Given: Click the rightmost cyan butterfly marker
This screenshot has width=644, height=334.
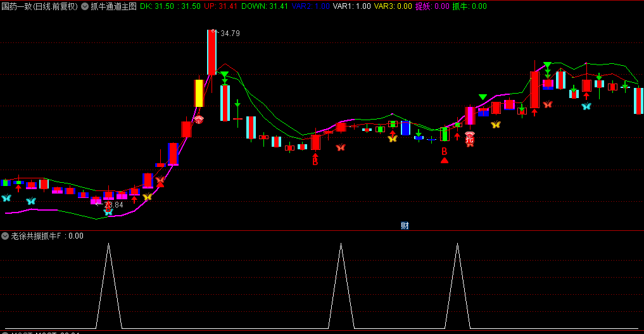Looking at the screenshot, I should (x=586, y=106).
